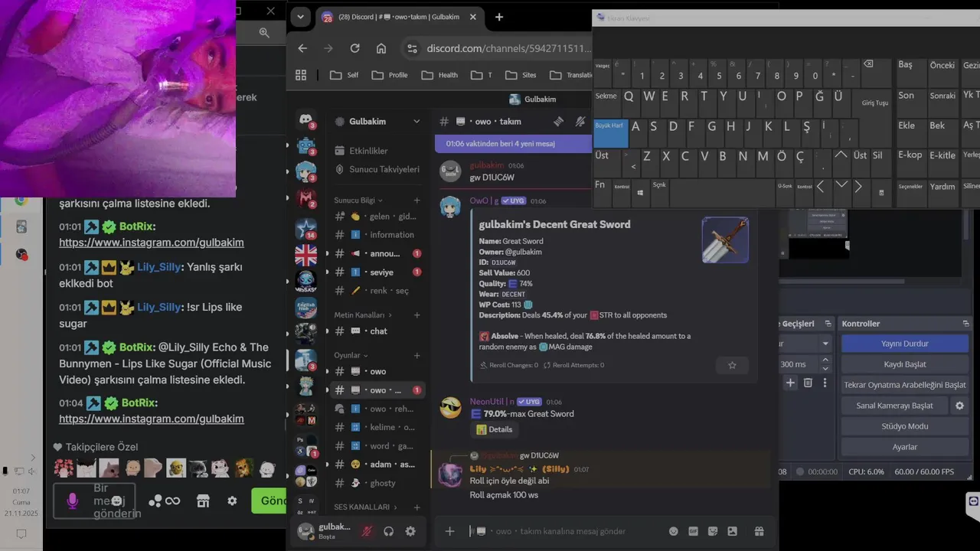Open the information channel
The image size is (980, 551).
(377, 235)
